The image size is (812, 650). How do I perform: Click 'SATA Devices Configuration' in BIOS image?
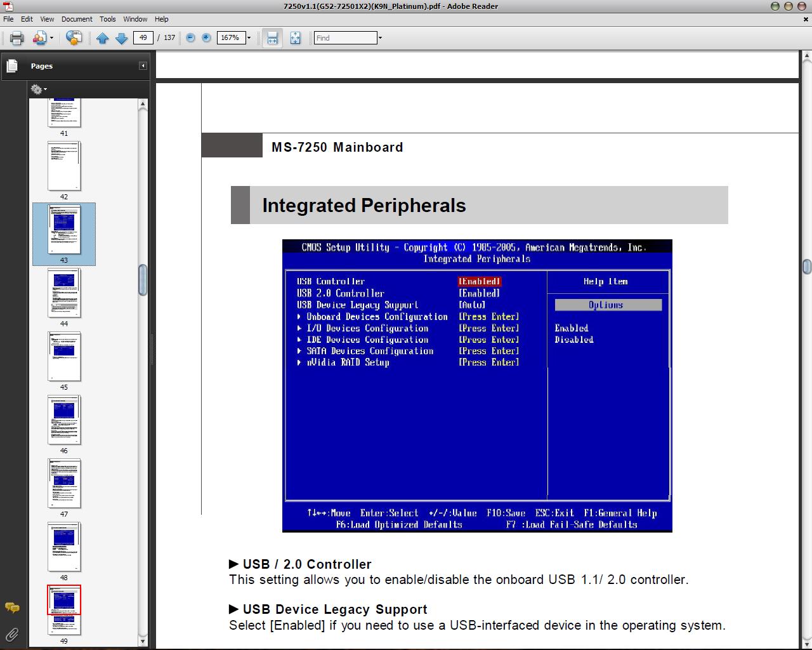coord(370,351)
